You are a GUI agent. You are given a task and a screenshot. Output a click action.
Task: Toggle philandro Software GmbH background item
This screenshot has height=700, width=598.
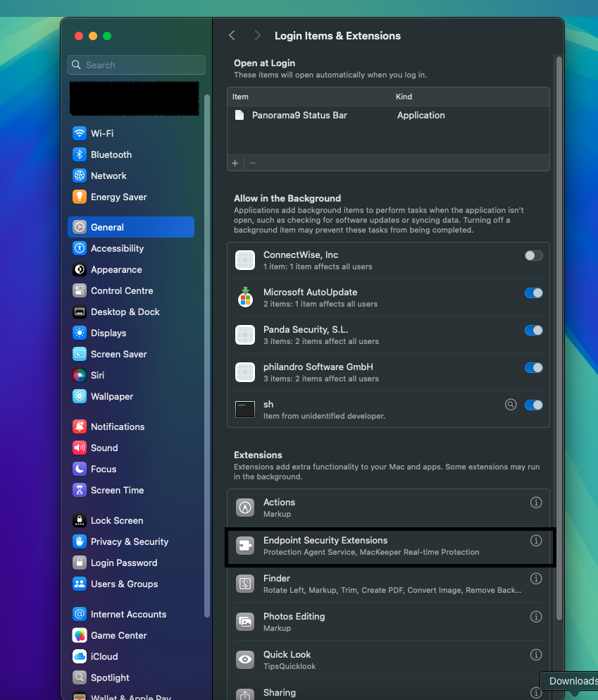pyautogui.click(x=533, y=367)
